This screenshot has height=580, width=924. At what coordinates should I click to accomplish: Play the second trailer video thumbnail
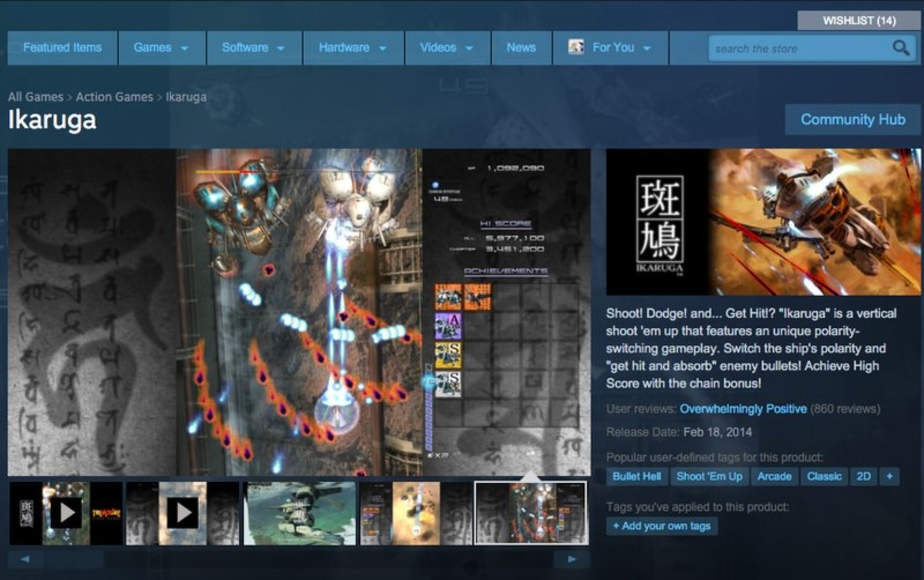182,513
